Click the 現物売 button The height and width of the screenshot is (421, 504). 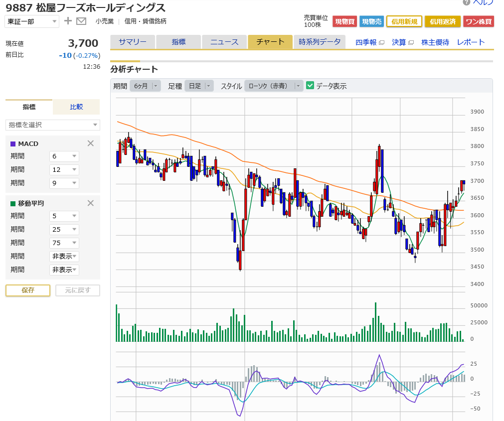pos(371,21)
